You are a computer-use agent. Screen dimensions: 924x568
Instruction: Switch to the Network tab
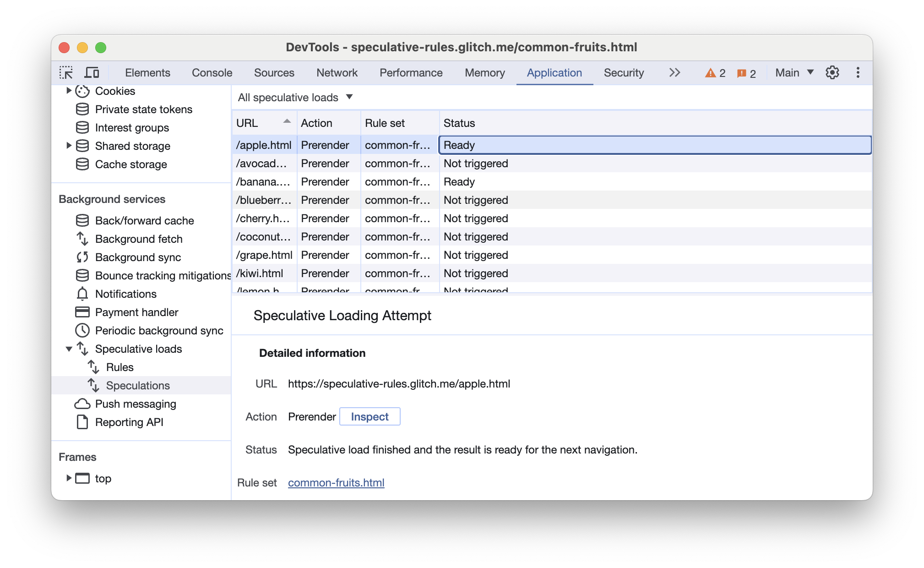[x=337, y=73]
